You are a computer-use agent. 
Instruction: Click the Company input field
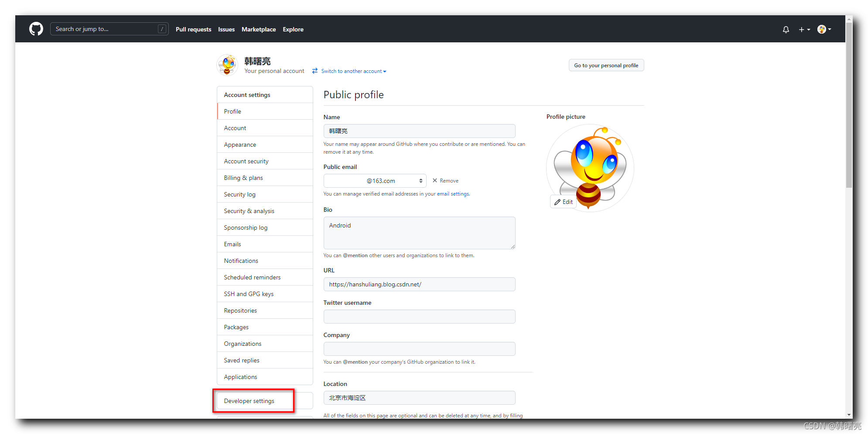(419, 349)
